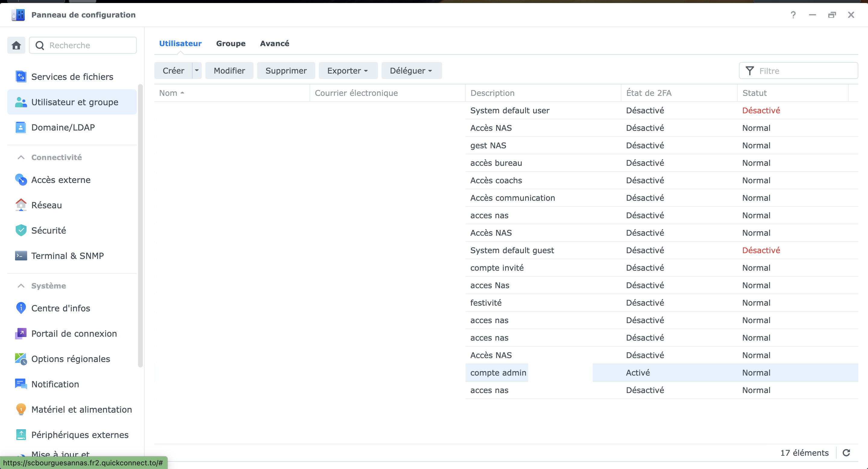
Task: Click the Modifier button
Action: [x=229, y=71]
